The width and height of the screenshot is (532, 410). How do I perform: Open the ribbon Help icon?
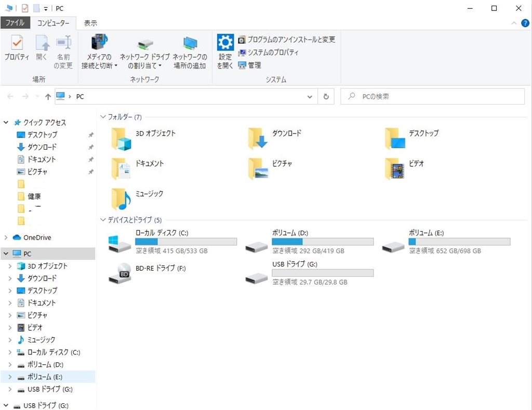pos(525,23)
